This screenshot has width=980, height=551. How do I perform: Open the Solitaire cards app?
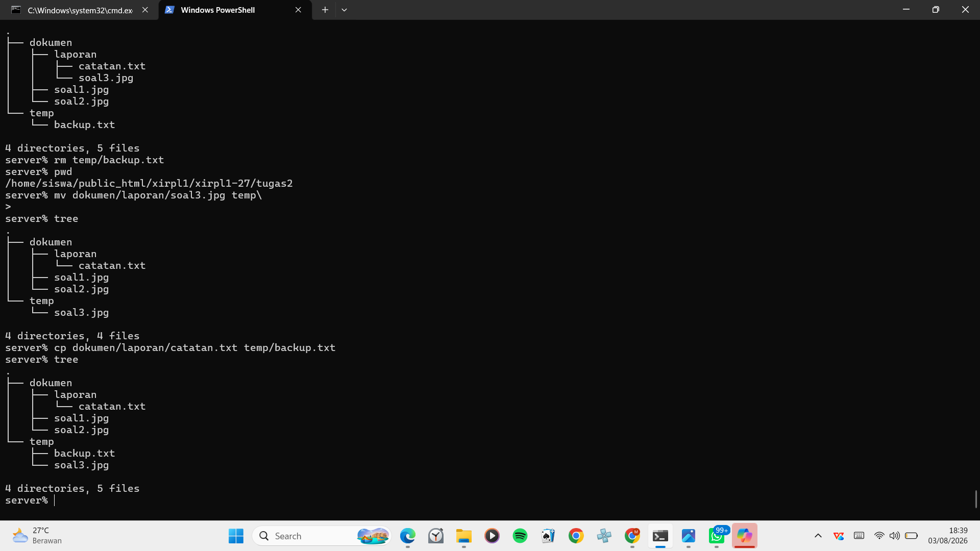[x=548, y=536]
